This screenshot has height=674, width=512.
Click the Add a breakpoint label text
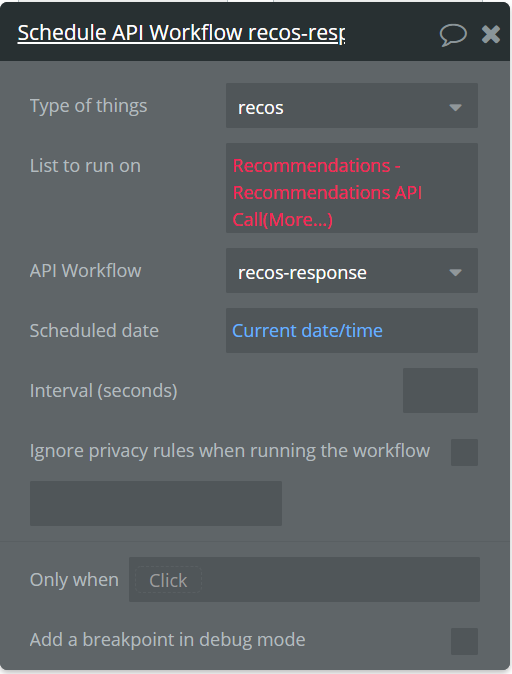click(x=167, y=640)
